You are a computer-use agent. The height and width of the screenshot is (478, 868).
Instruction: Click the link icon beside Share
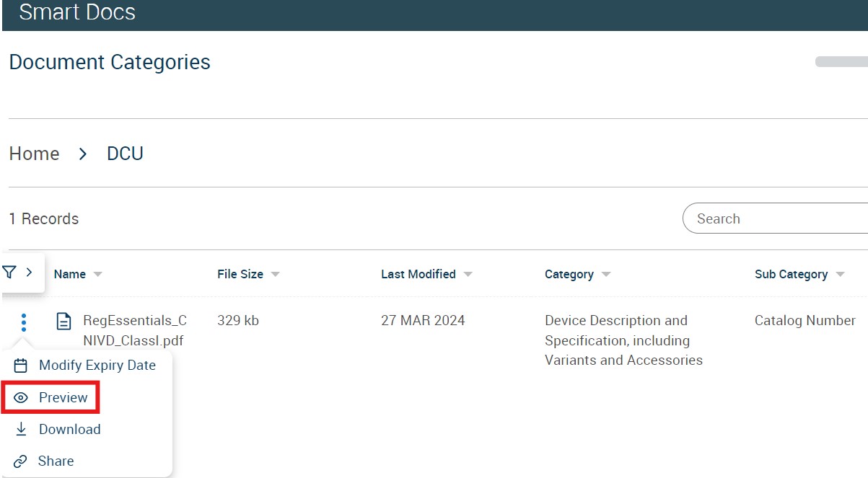tap(21, 461)
